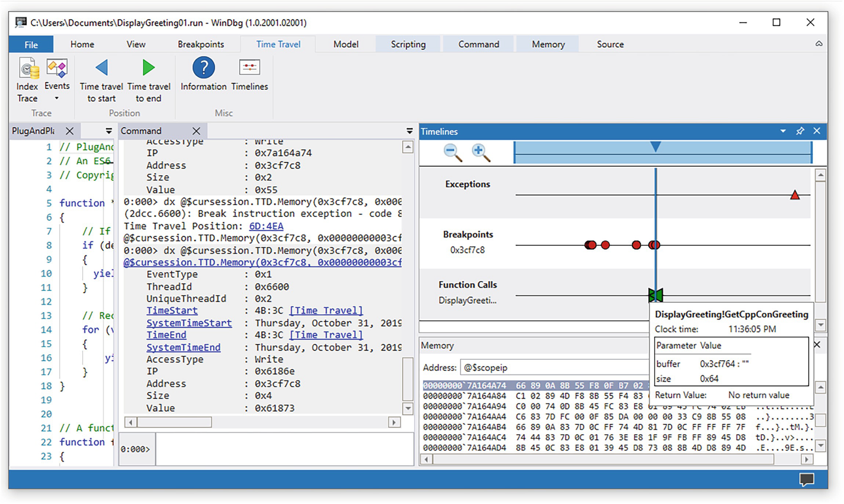The height and width of the screenshot is (504, 844).
Task: Zoom out on the timeline
Action: coord(452,152)
